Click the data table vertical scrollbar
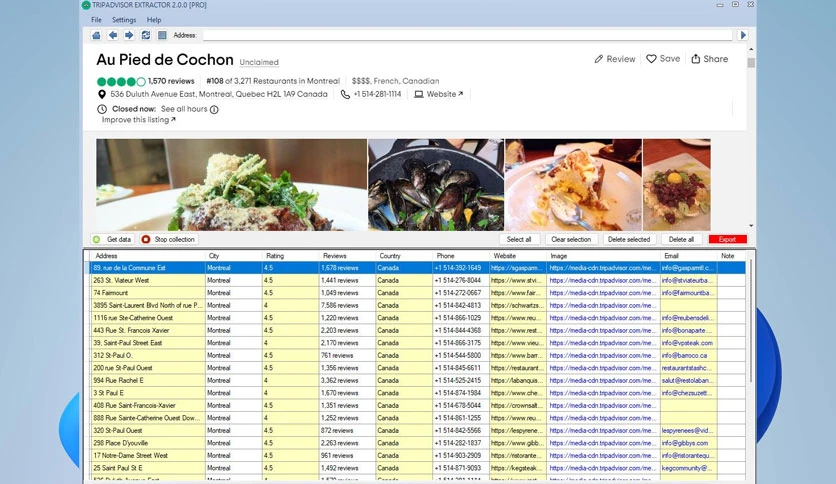The width and height of the screenshot is (836, 484). point(751,320)
